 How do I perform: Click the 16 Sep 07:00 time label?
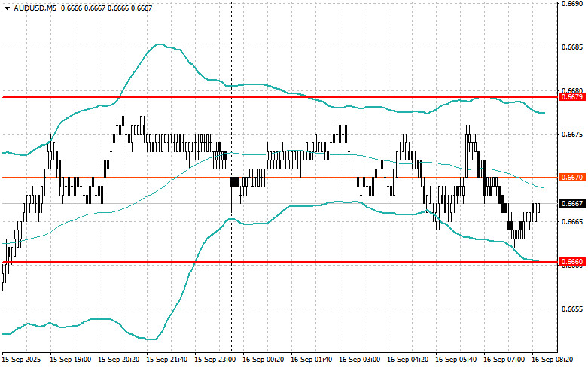[504, 360]
